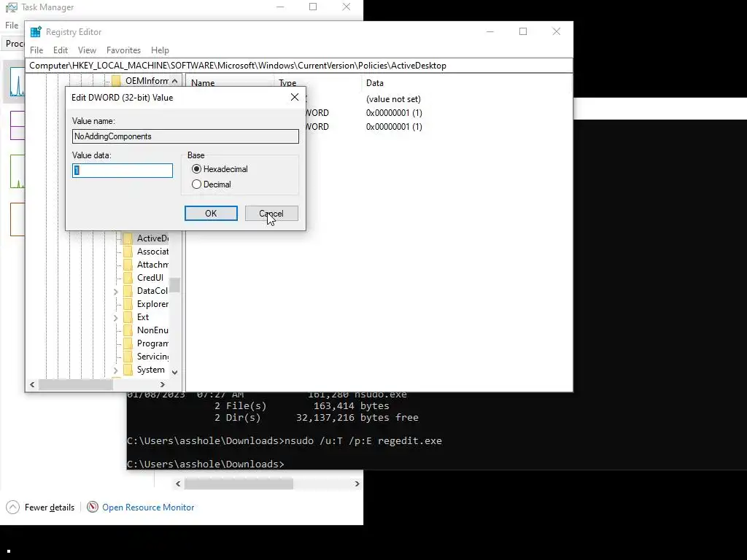Click Task Manager horizontal scroll-left arrow
Image resolution: width=747 pixels, height=560 pixels.
178,484
